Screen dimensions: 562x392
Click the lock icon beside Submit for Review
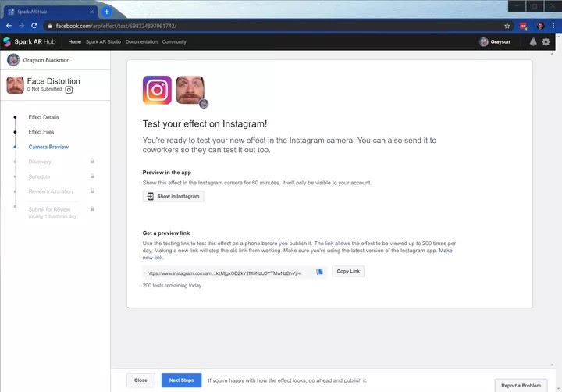pyautogui.click(x=92, y=208)
